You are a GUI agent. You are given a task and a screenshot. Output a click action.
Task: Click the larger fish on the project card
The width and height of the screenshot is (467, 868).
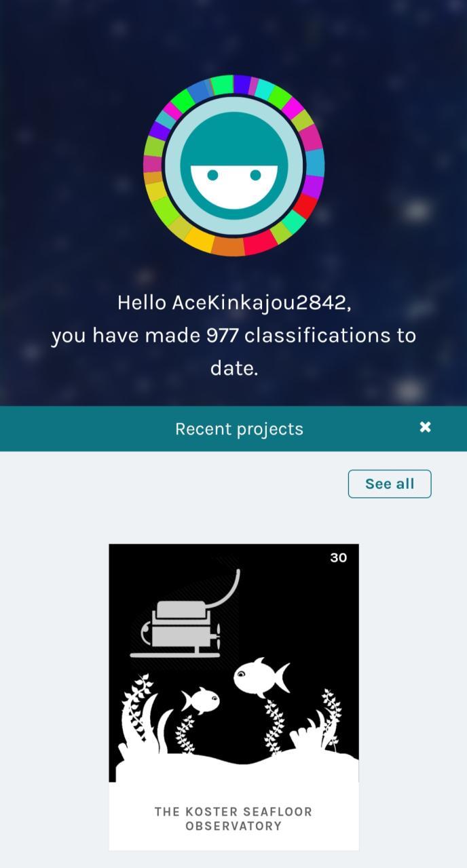(x=261, y=677)
